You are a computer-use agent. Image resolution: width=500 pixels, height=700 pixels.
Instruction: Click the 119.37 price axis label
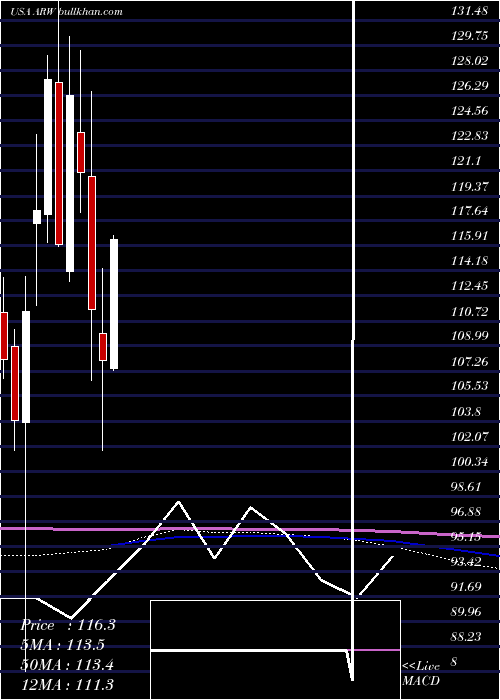point(469,187)
